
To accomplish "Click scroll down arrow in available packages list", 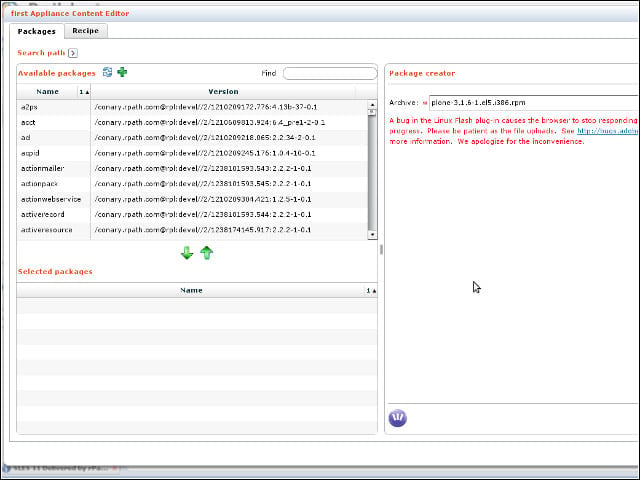I will point(372,235).
